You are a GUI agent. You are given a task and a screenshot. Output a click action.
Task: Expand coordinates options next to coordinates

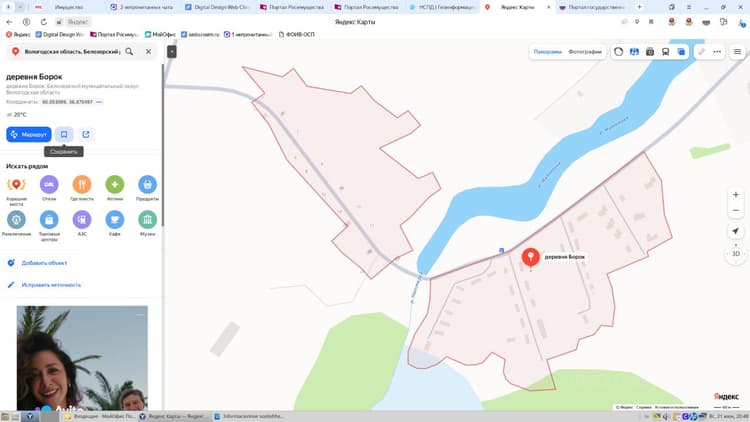click(x=99, y=102)
